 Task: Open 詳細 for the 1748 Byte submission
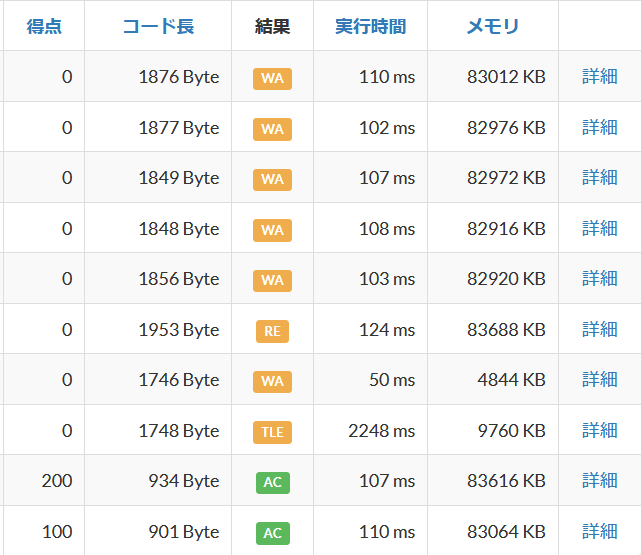click(600, 430)
